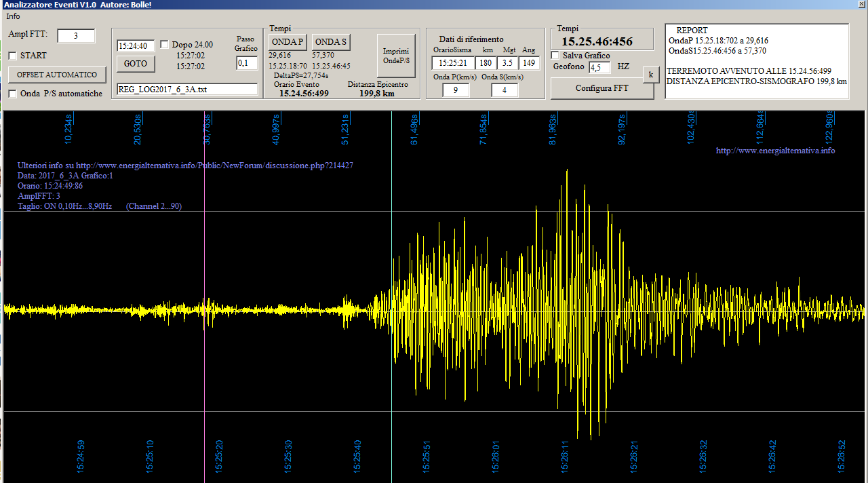
Task: Click the 15.25.46:45 time under ONDA S
Action: tap(331, 66)
